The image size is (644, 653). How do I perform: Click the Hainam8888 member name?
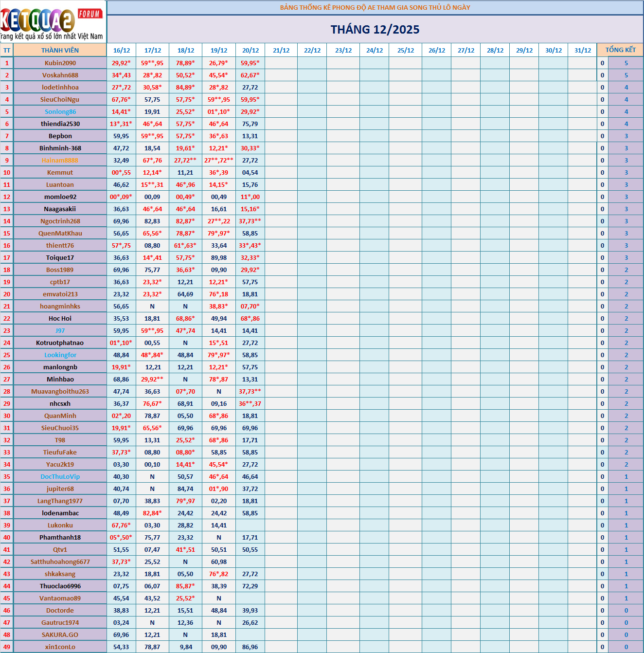pos(60,160)
